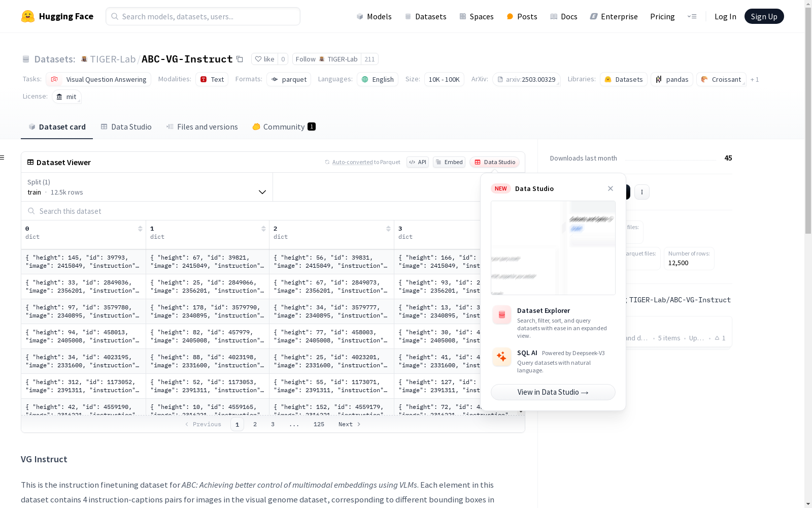Switch to the Data Studio tab

click(126, 127)
